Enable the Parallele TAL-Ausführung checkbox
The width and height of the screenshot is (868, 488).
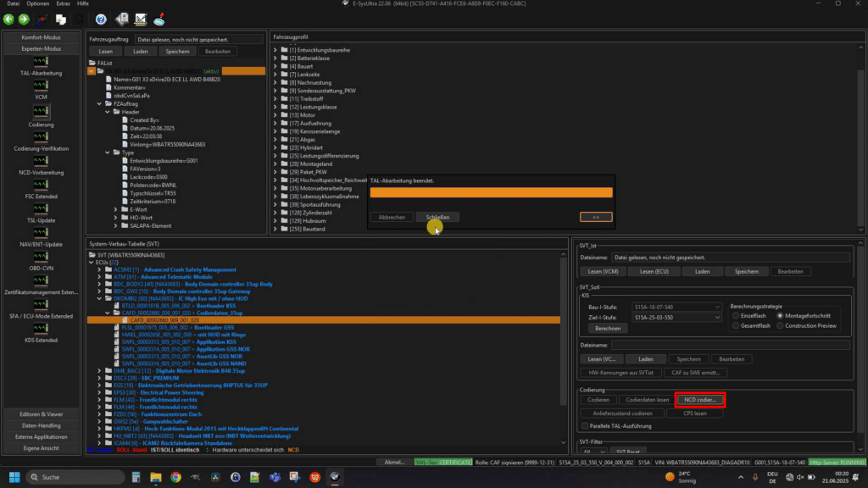[585, 426]
